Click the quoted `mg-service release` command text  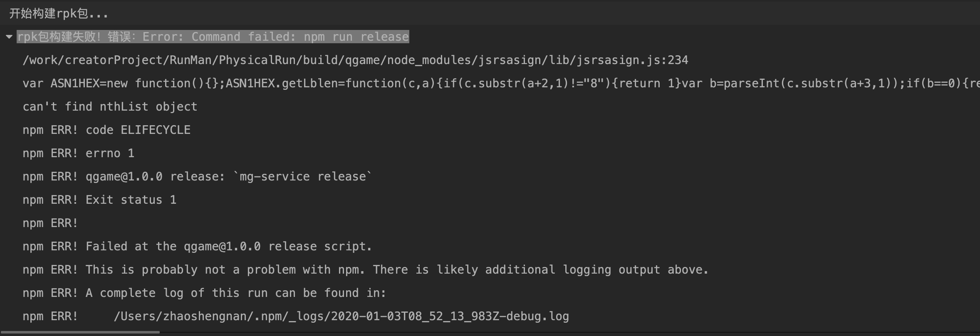tap(303, 177)
